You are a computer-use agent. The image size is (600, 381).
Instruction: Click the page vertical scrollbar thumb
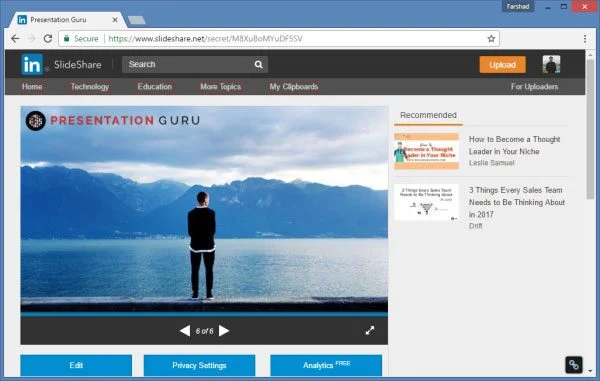click(590, 129)
